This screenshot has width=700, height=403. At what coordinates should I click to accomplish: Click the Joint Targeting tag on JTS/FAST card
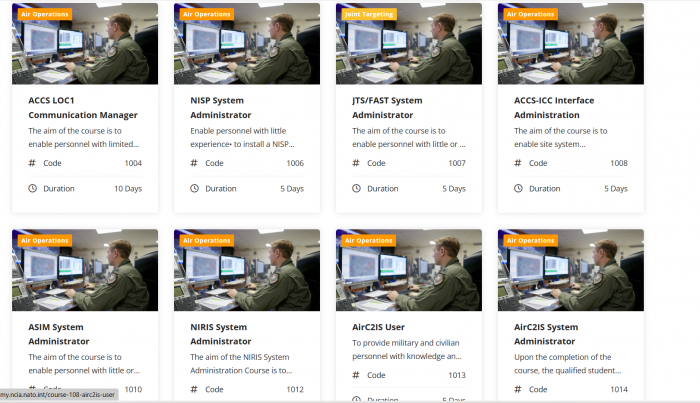pos(369,14)
